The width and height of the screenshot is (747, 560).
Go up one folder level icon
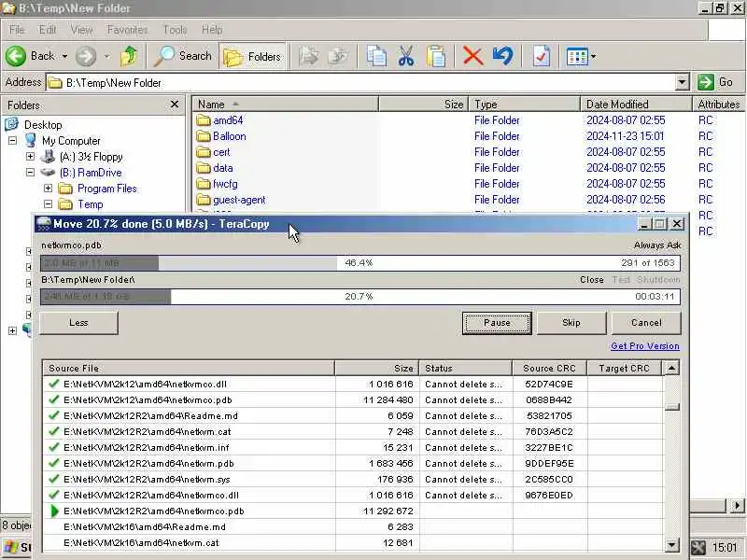128,56
